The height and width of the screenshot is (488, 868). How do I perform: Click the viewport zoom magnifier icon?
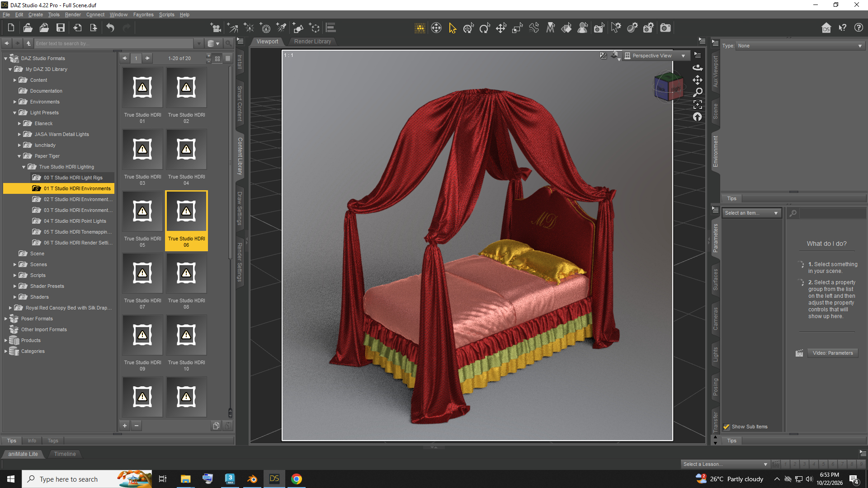pyautogui.click(x=698, y=92)
